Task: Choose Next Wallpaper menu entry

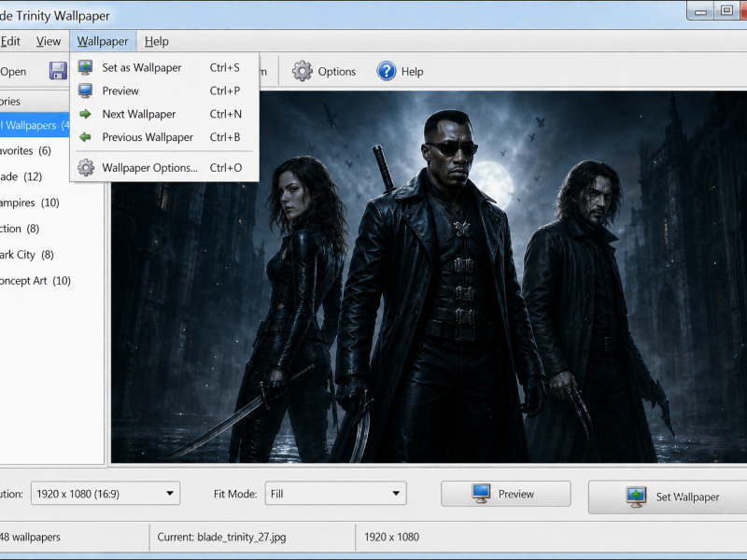Action: (x=164, y=114)
